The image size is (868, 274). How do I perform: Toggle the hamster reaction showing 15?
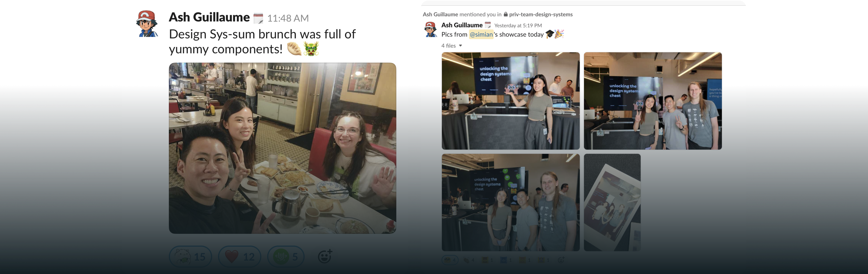(190, 257)
